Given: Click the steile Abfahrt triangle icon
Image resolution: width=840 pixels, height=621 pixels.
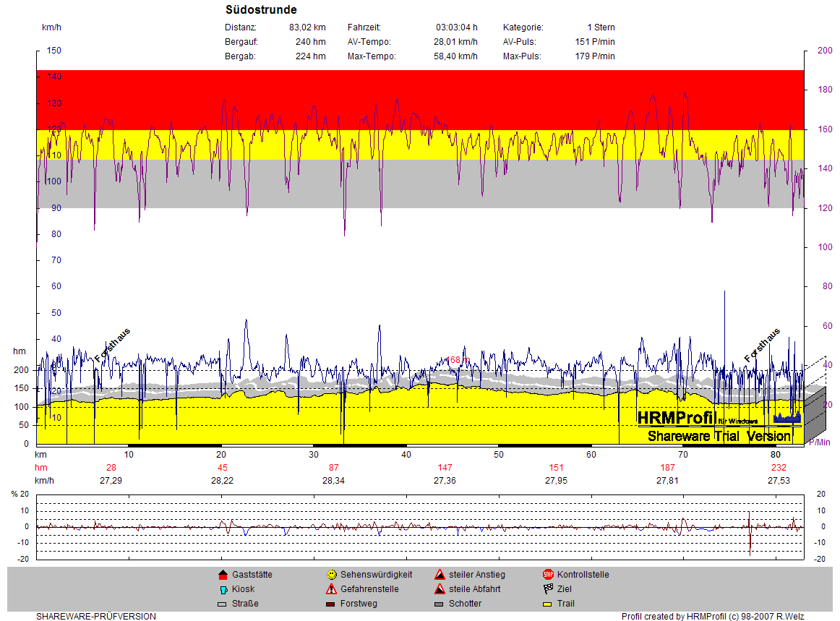Looking at the screenshot, I should pos(440,589).
